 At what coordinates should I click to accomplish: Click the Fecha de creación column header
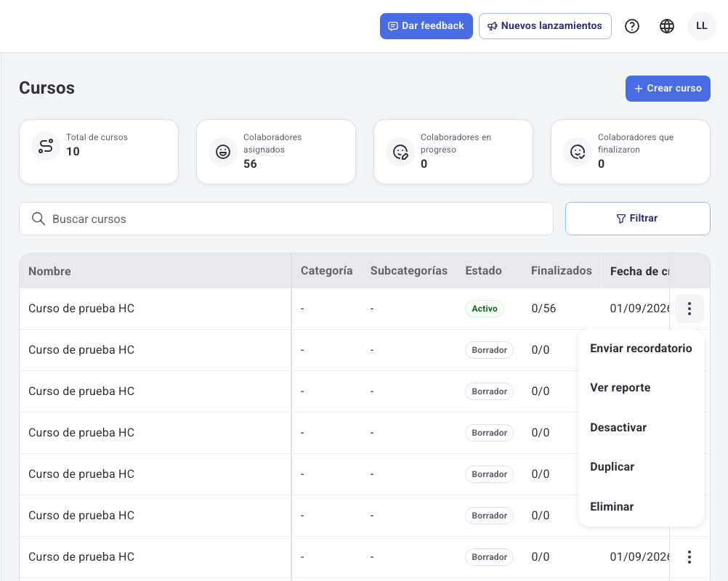[x=639, y=272]
